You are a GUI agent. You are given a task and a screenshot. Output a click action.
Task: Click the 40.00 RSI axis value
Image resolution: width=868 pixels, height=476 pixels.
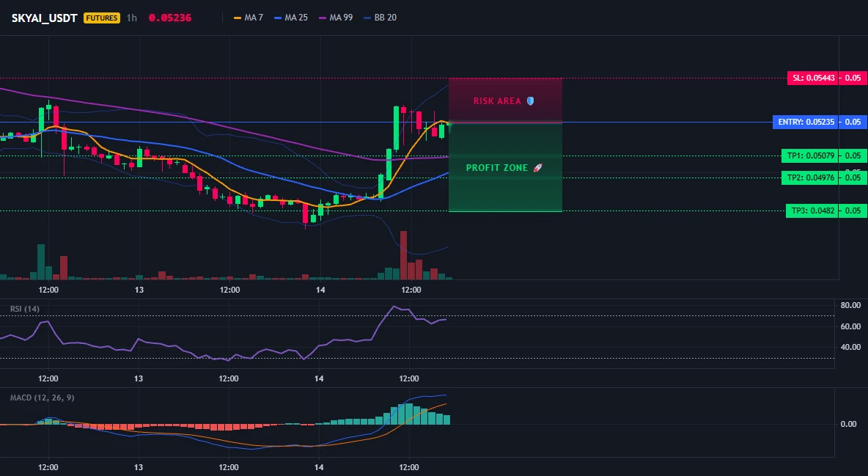click(850, 348)
